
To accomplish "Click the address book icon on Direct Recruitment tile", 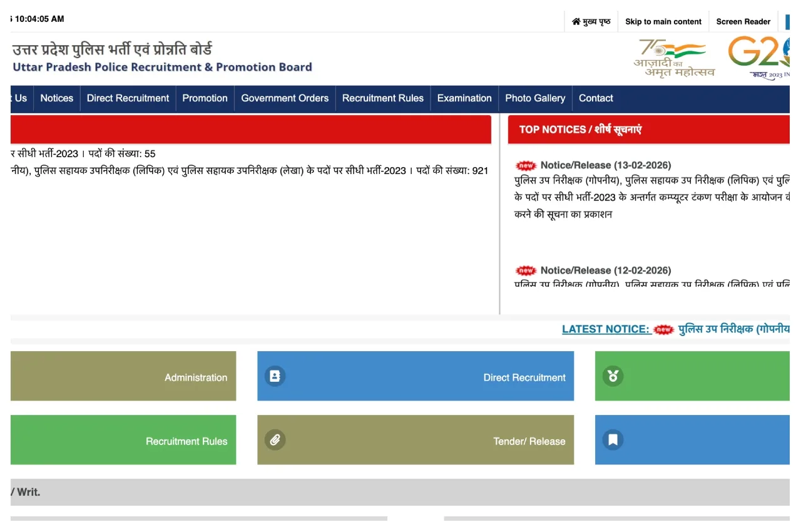I will coord(274,376).
